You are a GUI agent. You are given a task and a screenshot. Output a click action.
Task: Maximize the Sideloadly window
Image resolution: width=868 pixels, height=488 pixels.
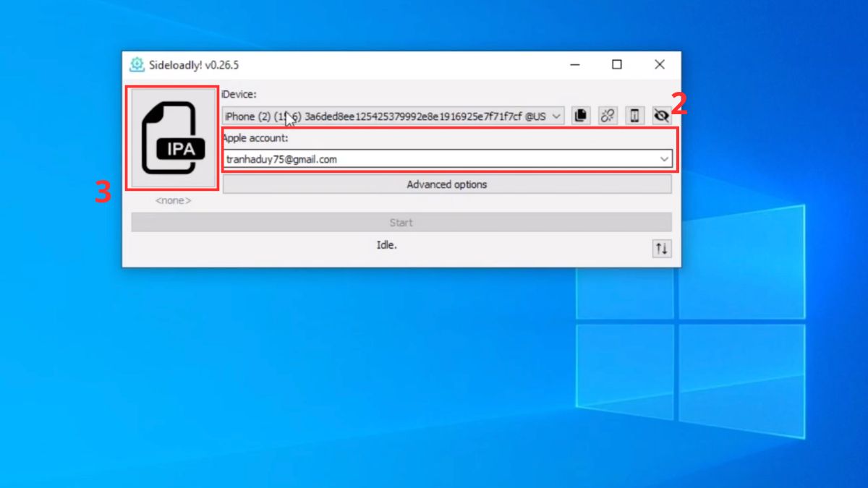(617, 64)
